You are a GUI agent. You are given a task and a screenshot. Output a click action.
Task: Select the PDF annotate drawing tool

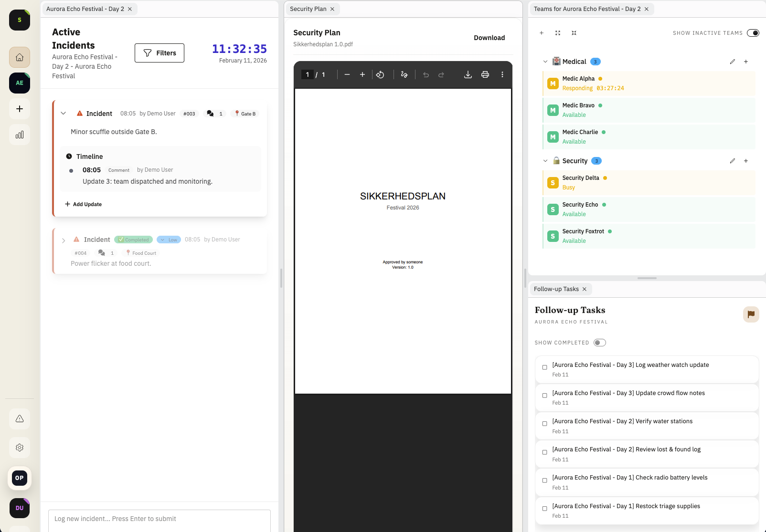point(404,74)
